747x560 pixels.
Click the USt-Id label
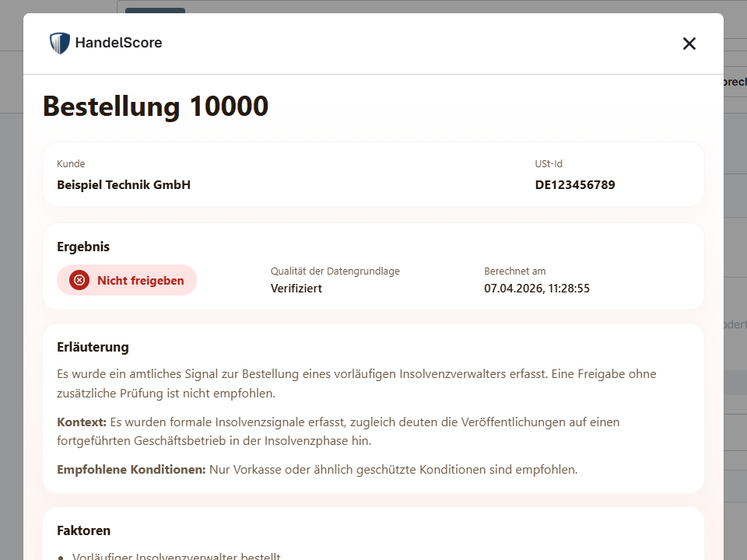pyautogui.click(x=549, y=164)
